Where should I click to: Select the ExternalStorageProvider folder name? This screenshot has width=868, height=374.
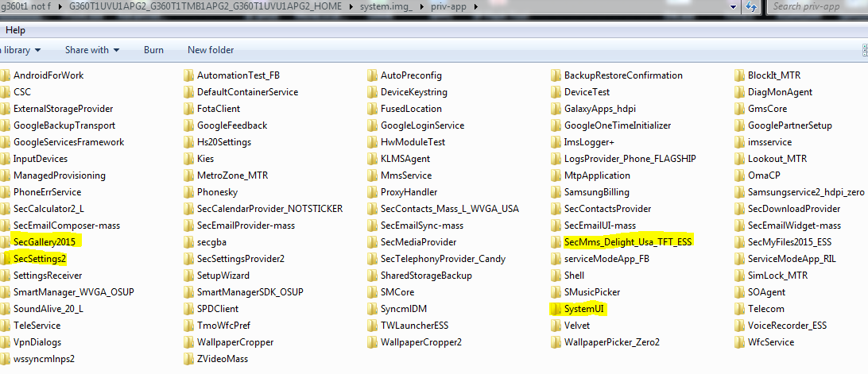[x=63, y=109]
